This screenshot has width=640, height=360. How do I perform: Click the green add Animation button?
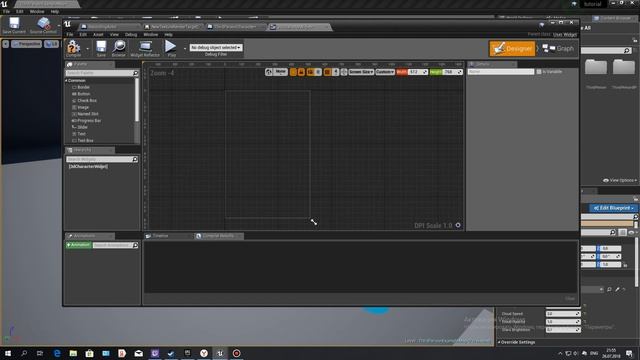pos(78,245)
